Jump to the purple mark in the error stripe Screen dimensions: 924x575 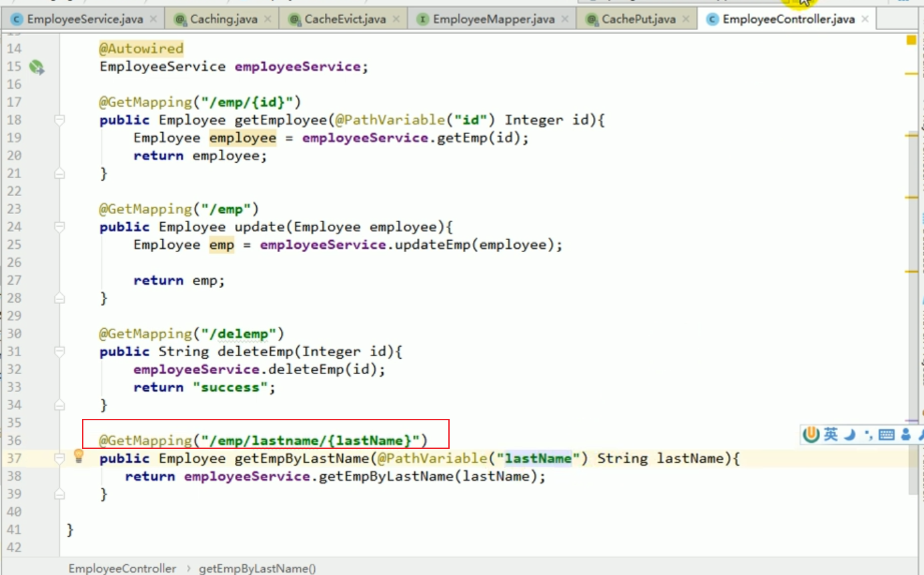point(911,422)
